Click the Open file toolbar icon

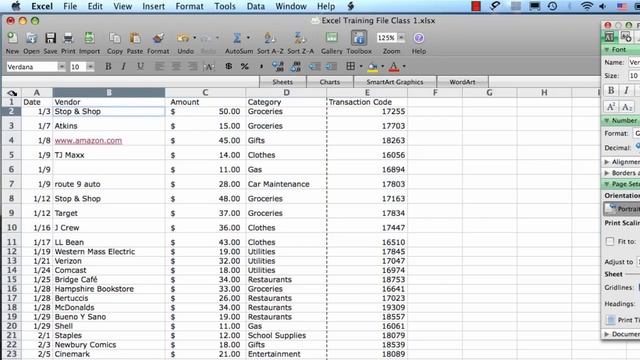point(31,38)
